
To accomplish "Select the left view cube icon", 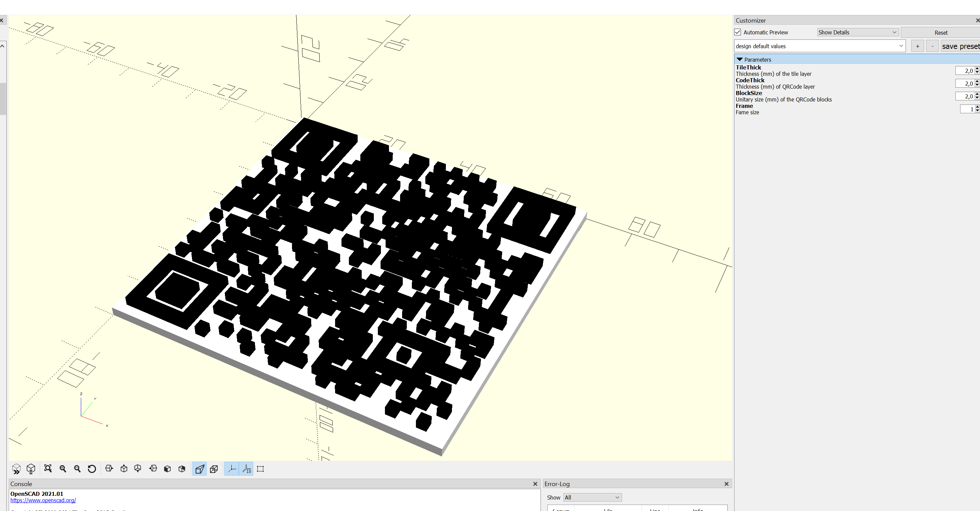I will pos(153,469).
